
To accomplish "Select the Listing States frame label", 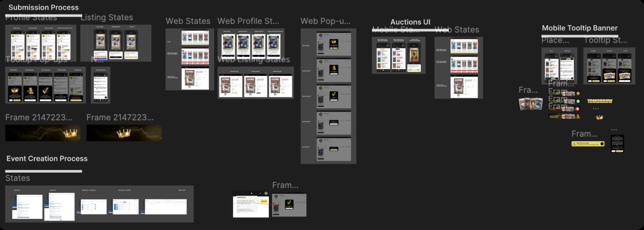I will 107,17.
